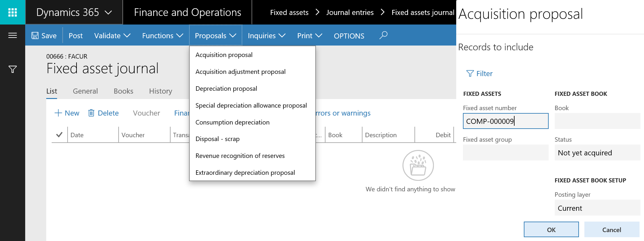The image size is (644, 241).
Task: Go to Journal entries breadcrumb
Action: click(350, 12)
